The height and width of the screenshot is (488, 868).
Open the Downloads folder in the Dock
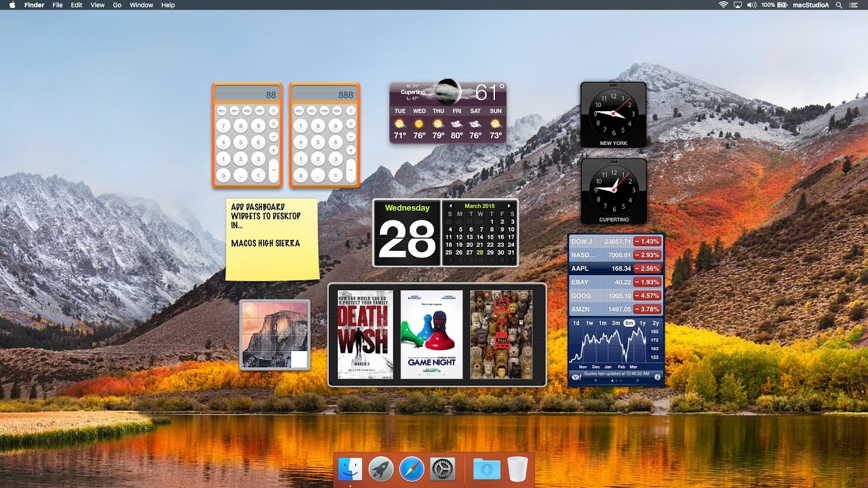pyautogui.click(x=486, y=468)
